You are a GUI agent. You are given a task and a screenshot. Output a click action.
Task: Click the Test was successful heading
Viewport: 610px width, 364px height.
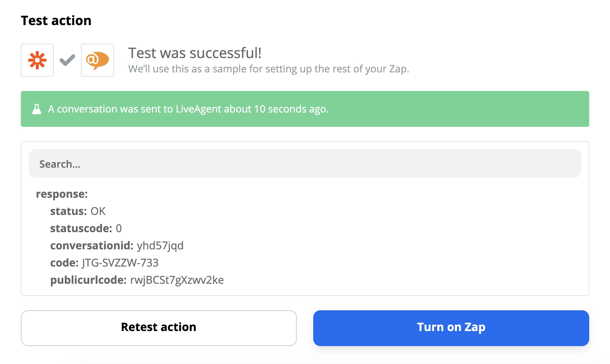195,53
